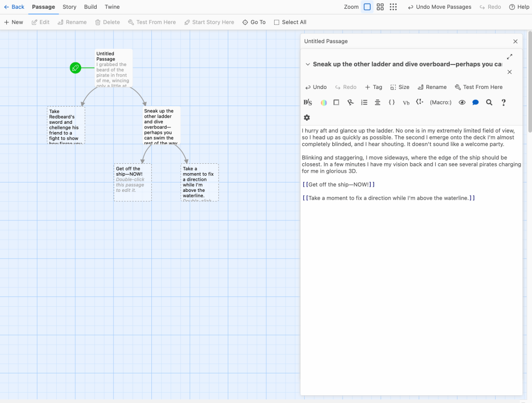
Task: Click Test From Here in passage editor
Action: [478, 87]
